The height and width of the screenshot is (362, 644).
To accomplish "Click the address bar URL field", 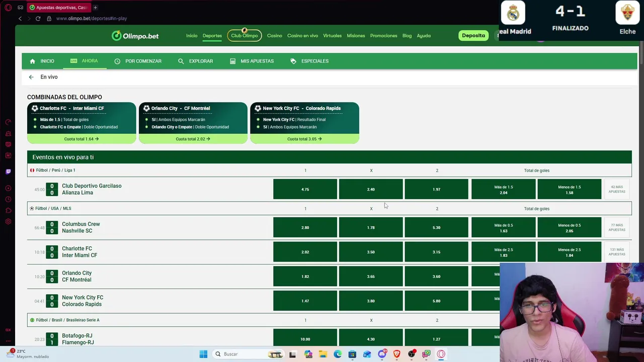I will 92,19.
